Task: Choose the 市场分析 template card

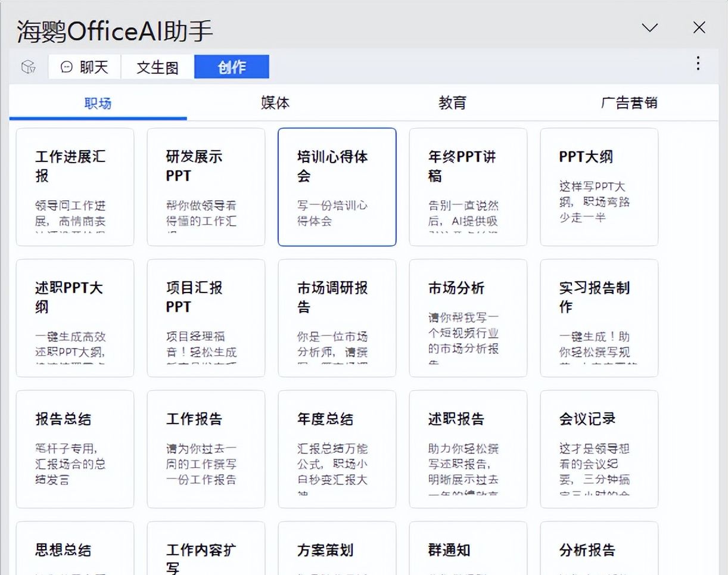Action: pos(468,318)
